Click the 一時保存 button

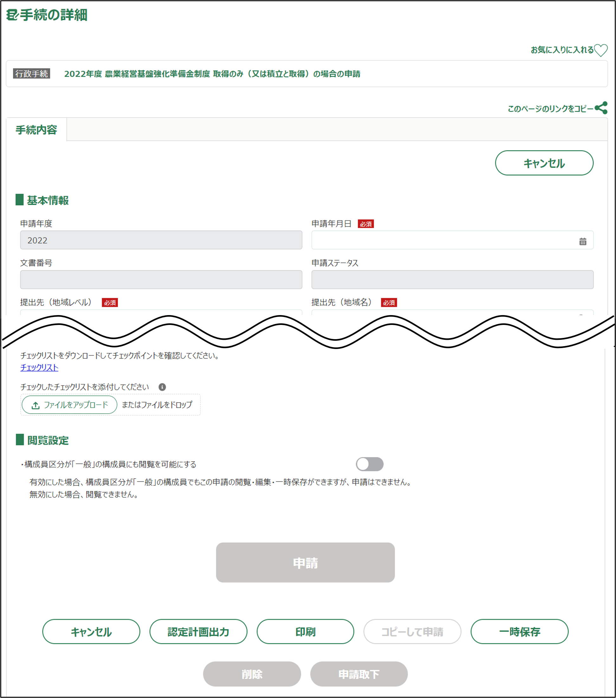519,632
